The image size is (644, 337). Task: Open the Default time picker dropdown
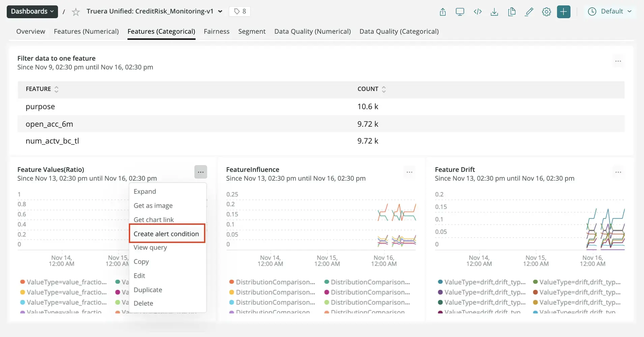pos(610,11)
